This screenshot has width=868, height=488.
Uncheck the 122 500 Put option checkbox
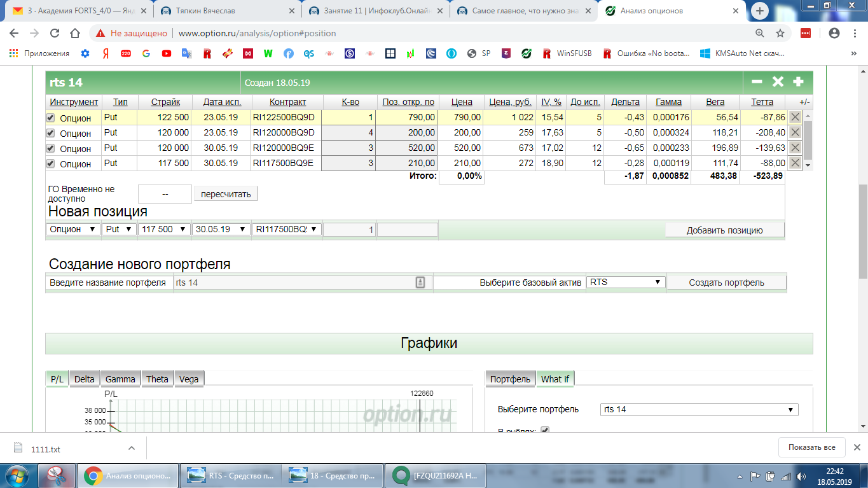pos(51,118)
